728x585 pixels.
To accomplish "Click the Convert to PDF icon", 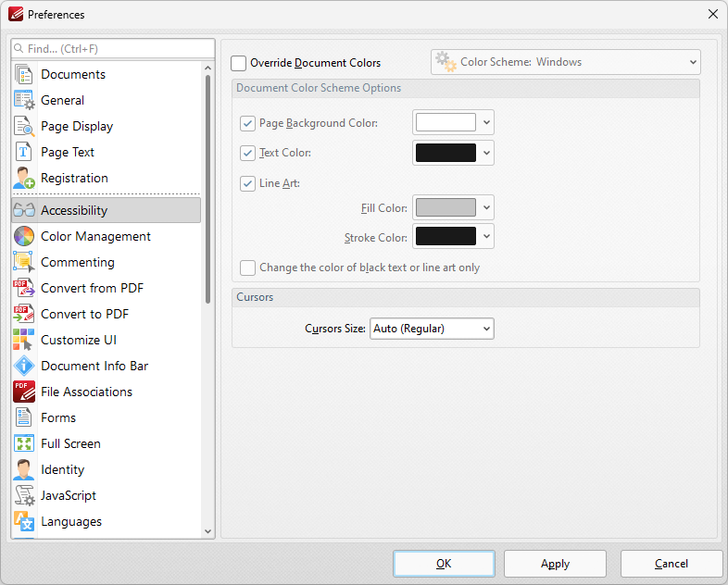I will (24, 314).
